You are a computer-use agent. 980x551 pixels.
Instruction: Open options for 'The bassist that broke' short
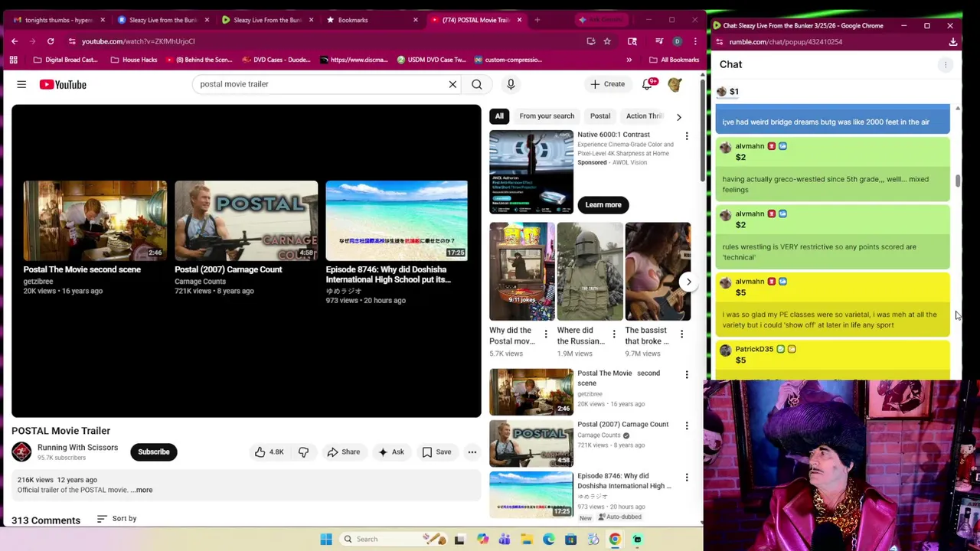tap(681, 334)
